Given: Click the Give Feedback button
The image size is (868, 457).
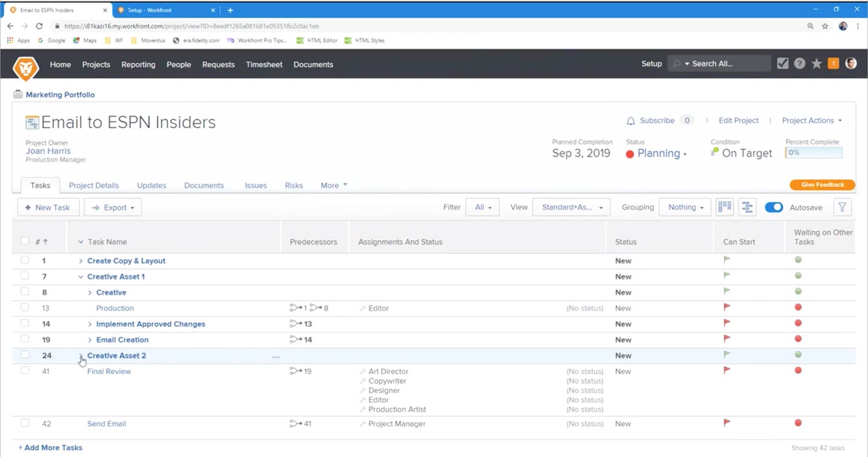Looking at the screenshot, I should pos(822,185).
